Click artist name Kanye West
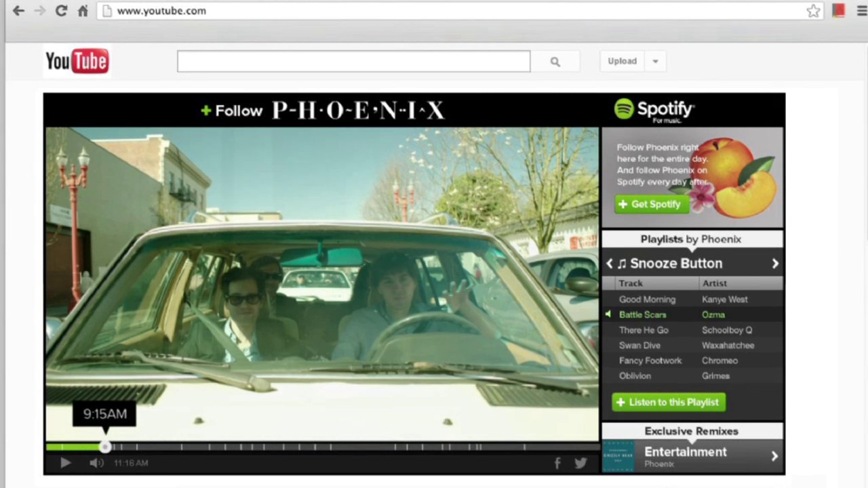The width and height of the screenshot is (868, 488). 725,299
